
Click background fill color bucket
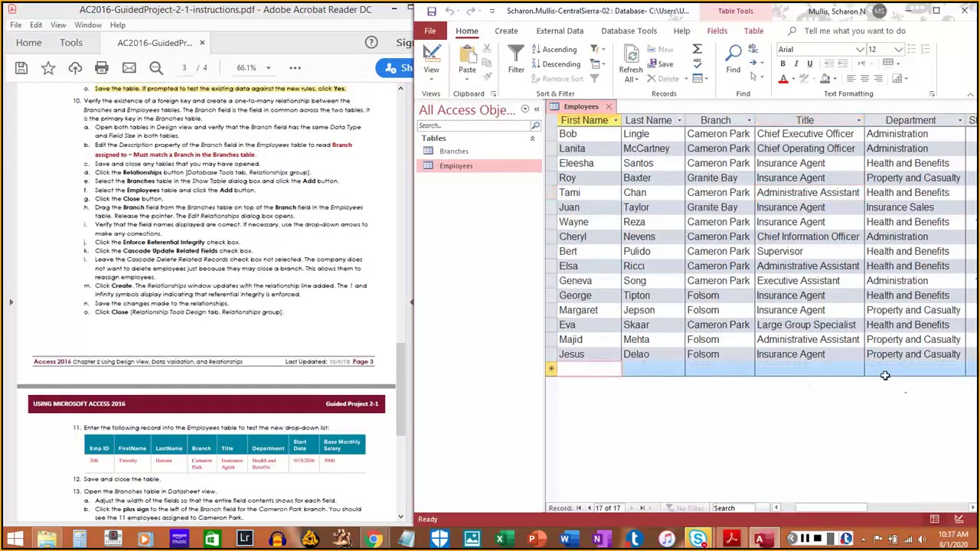pyautogui.click(x=825, y=79)
